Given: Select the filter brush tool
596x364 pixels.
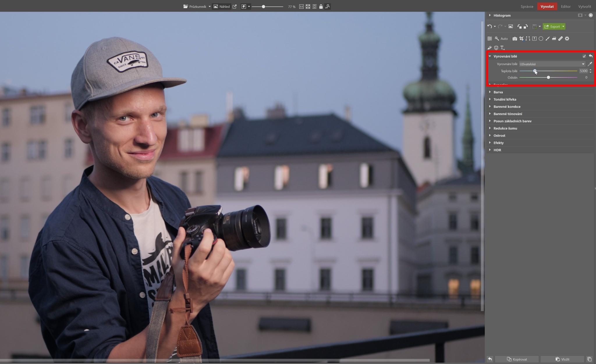Looking at the screenshot, I should [x=547, y=39].
